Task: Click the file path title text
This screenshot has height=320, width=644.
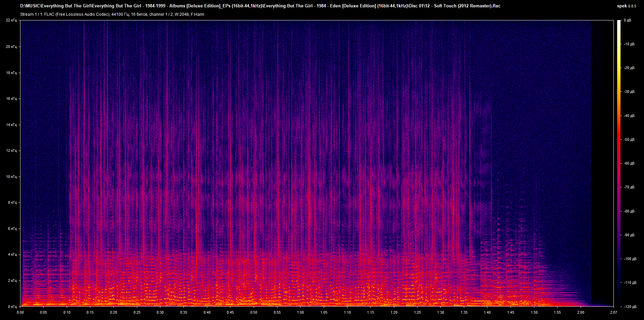Action: [x=260, y=6]
